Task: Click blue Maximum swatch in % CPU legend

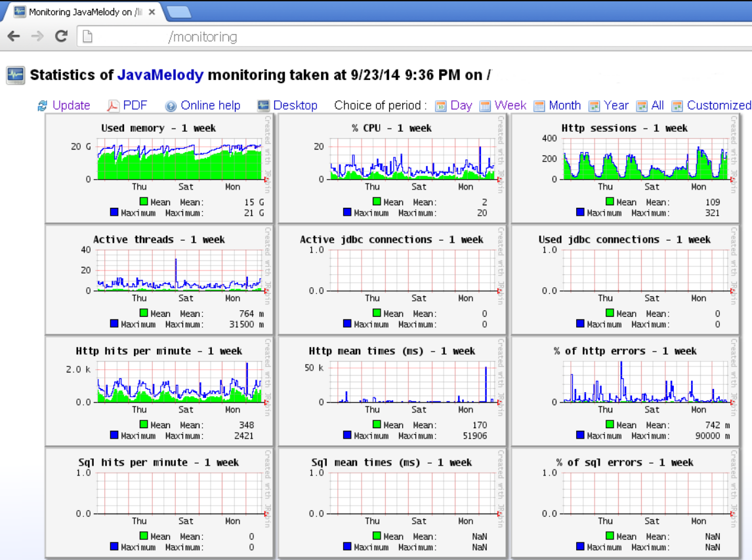Action: pyautogui.click(x=347, y=212)
